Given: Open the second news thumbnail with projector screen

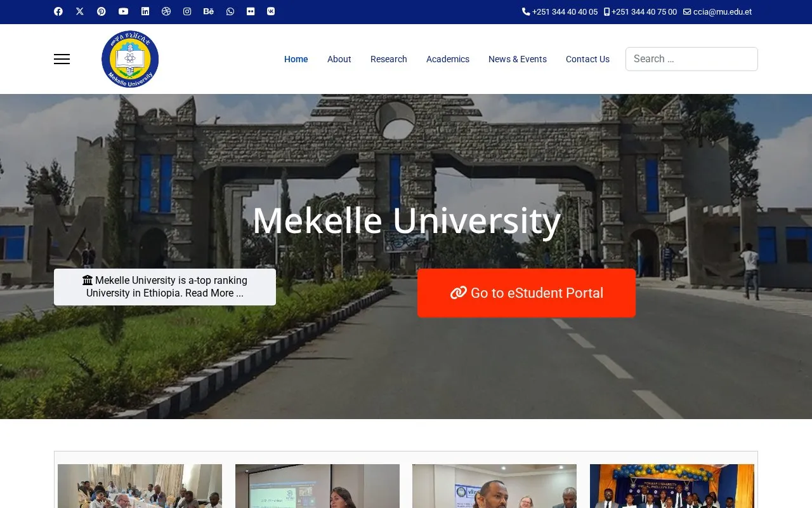Looking at the screenshot, I should point(317,486).
